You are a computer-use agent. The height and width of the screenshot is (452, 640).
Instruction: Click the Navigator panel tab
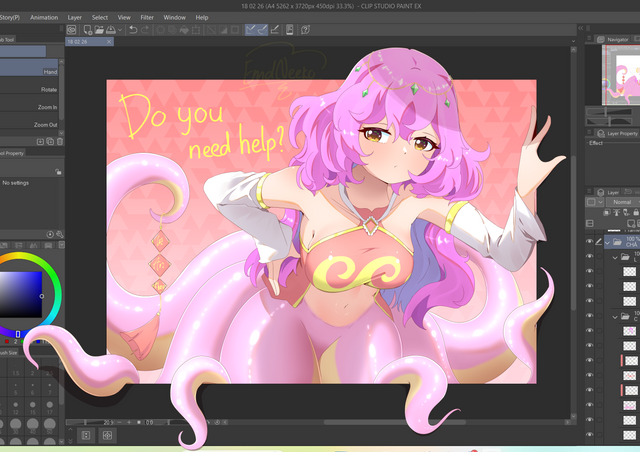pyautogui.click(x=613, y=40)
